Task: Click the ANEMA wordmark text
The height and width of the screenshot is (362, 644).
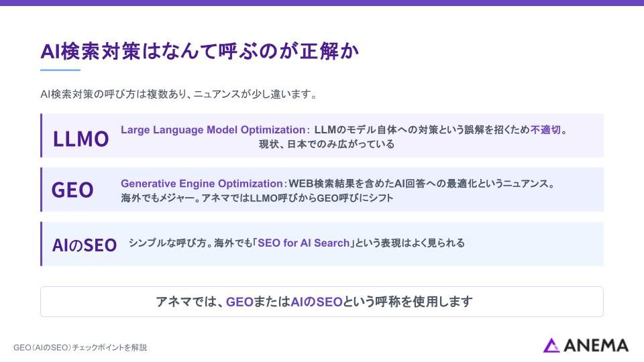Action: [x=596, y=345]
